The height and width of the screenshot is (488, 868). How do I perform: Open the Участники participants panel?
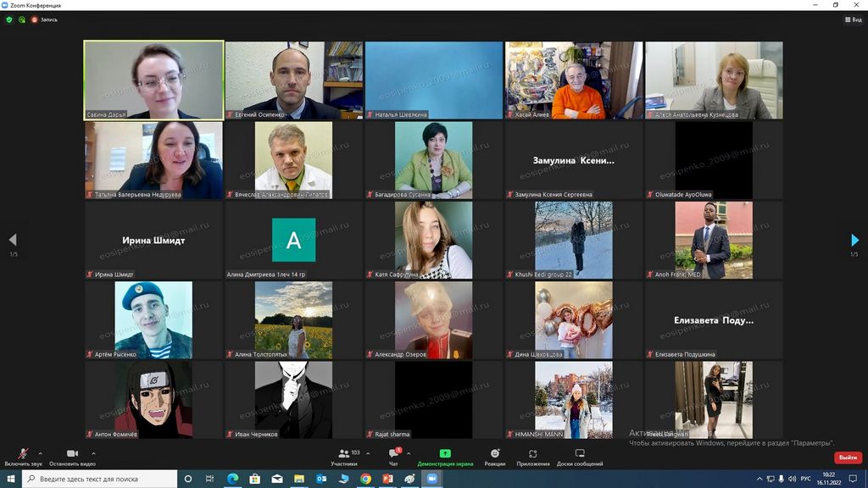[x=343, y=456]
